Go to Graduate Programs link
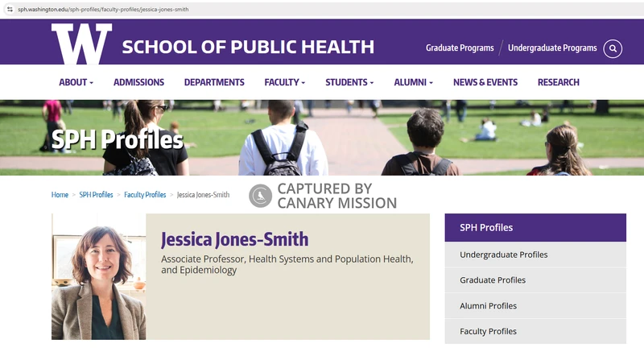 point(460,48)
